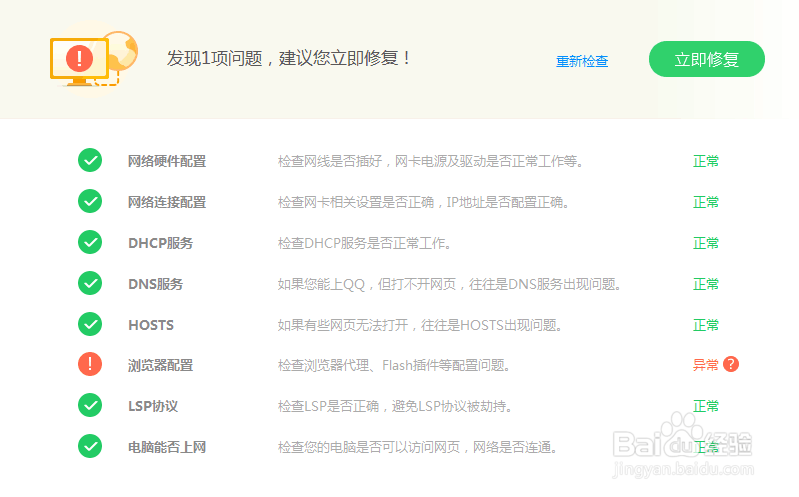Click 正常 status in 网络连接配置 row
This screenshot has height=497, width=799.
(x=706, y=202)
